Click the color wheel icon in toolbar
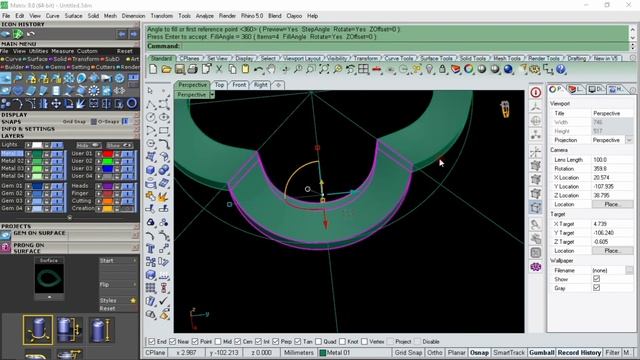Viewport: 640px width, 360px height. pyautogui.click(x=469, y=69)
